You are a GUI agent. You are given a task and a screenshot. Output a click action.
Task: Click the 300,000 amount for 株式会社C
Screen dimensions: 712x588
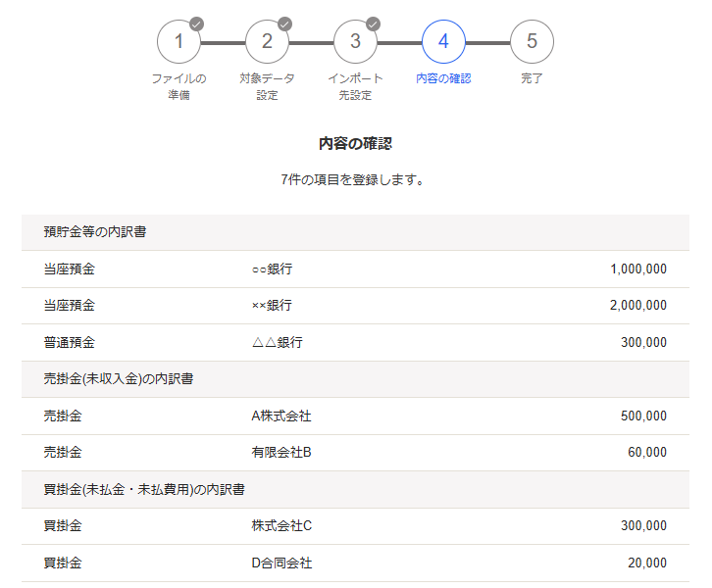(644, 526)
